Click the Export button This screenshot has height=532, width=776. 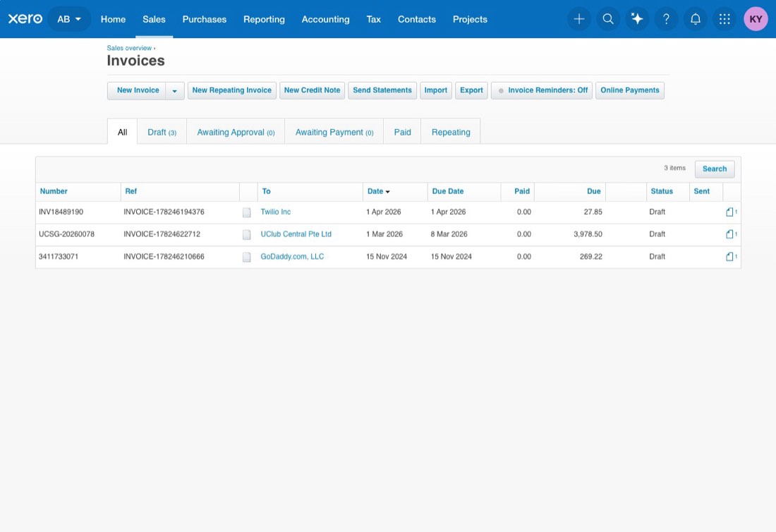click(x=471, y=90)
